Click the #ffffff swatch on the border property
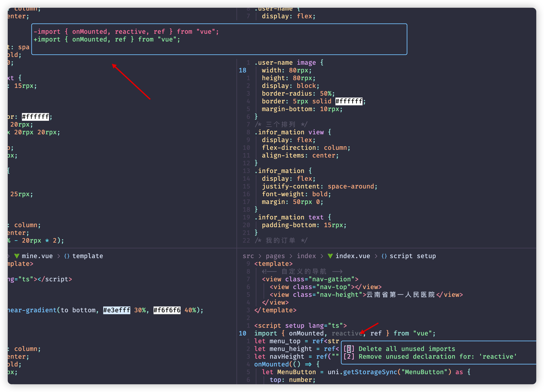Screen dimensions: 544x392 (349, 101)
